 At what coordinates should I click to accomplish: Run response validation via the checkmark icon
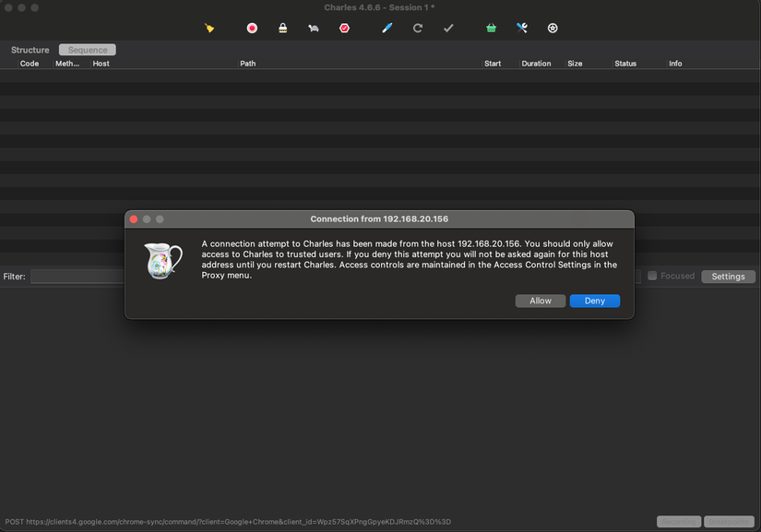448,28
